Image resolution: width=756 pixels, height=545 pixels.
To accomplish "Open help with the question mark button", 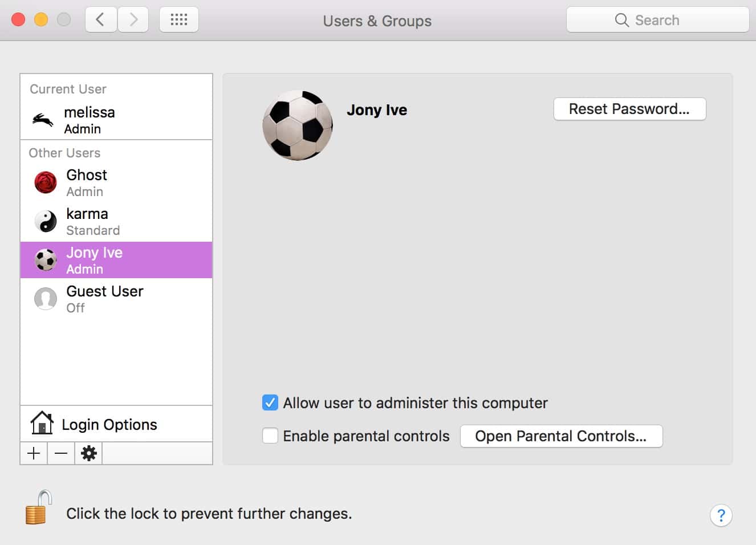I will tap(721, 515).
